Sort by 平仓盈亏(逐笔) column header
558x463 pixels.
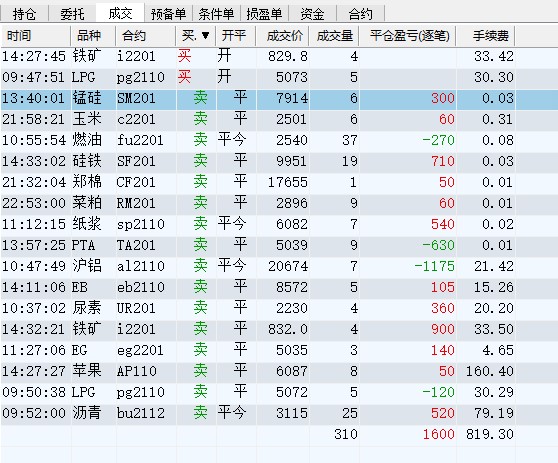pyautogui.click(x=407, y=36)
